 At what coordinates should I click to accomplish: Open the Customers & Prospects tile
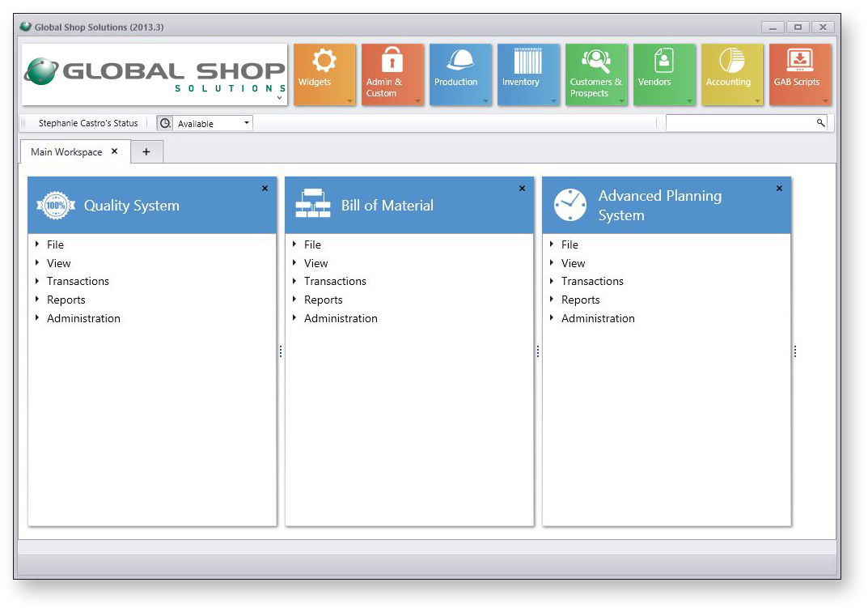(x=595, y=73)
